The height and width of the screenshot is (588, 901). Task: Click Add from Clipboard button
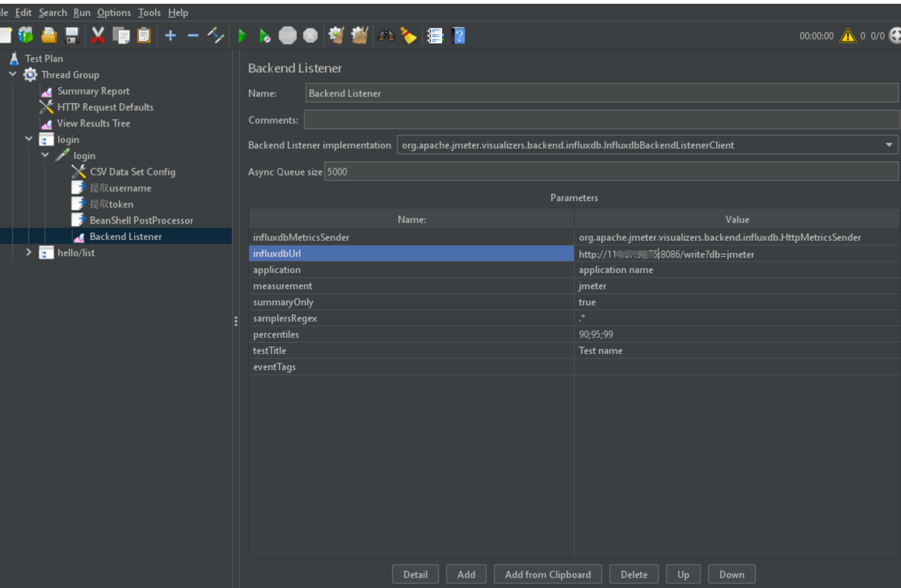(547, 575)
